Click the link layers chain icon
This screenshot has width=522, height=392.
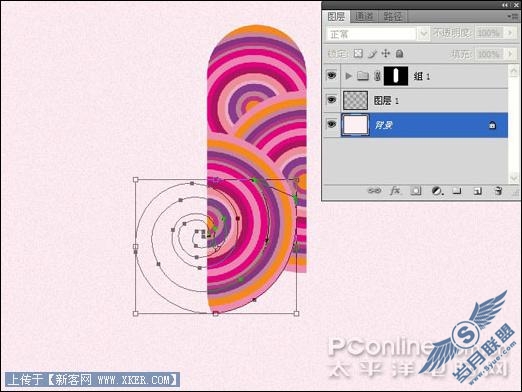pos(374,191)
